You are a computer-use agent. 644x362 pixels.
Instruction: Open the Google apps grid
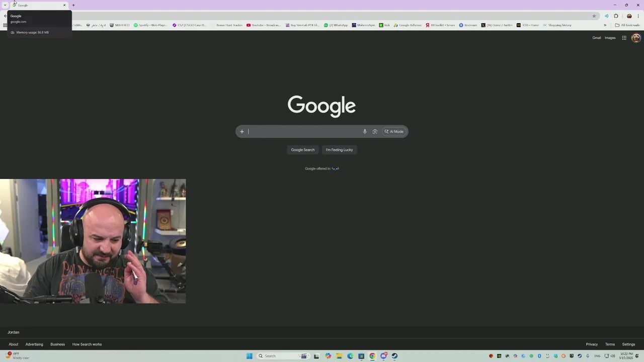point(624,38)
